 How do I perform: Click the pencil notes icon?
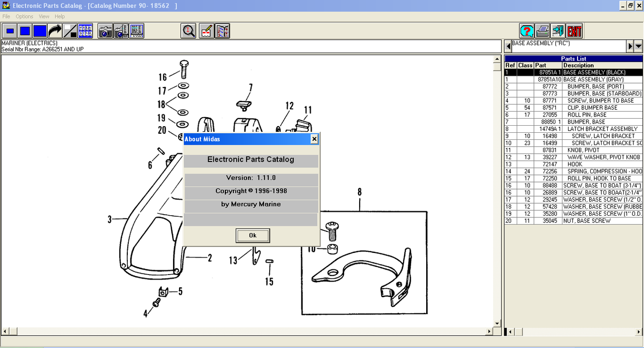[206, 31]
